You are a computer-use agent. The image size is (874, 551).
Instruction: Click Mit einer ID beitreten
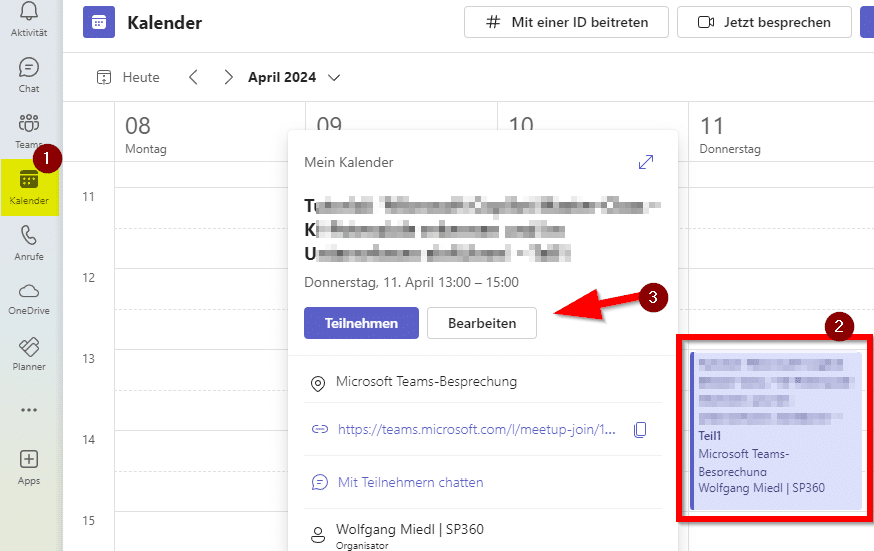click(x=565, y=22)
